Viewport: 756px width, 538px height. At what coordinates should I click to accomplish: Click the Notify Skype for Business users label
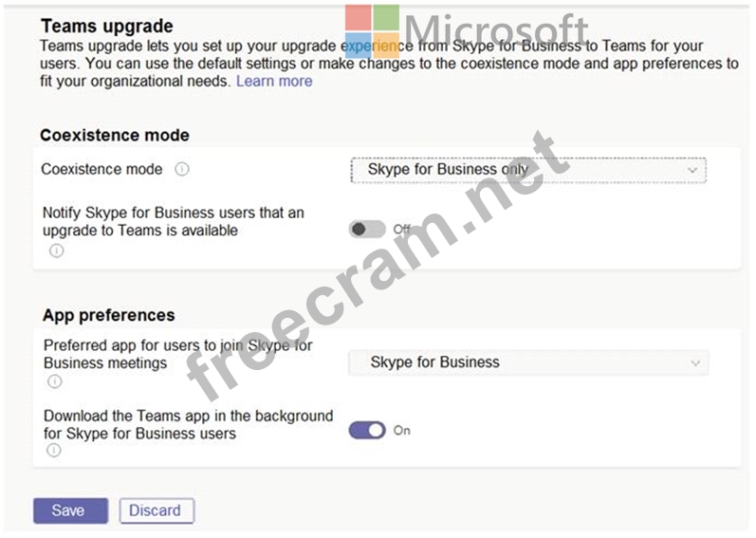click(173, 221)
